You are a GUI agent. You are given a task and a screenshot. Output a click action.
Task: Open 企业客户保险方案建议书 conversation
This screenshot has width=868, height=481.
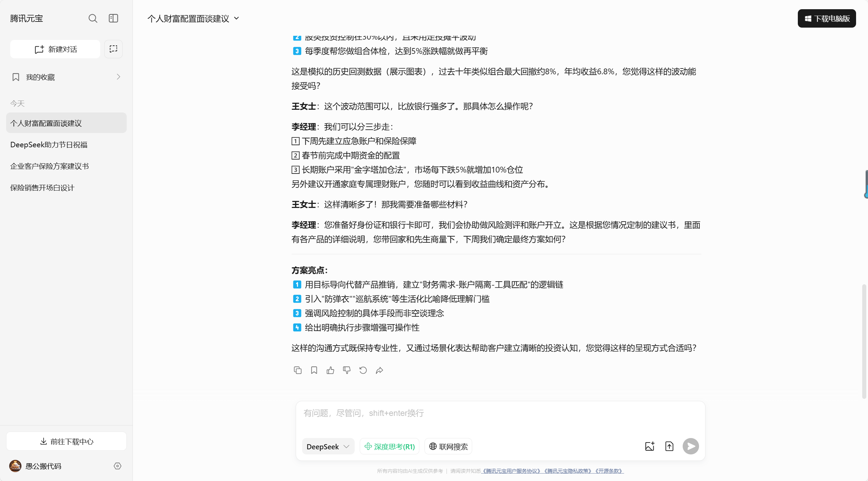(49, 166)
